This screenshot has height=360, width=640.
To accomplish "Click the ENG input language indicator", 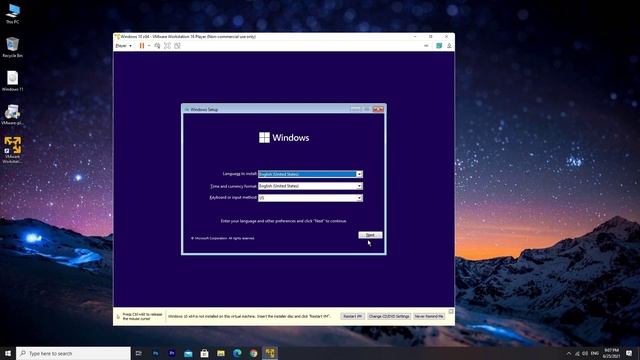I will [595, 353].
